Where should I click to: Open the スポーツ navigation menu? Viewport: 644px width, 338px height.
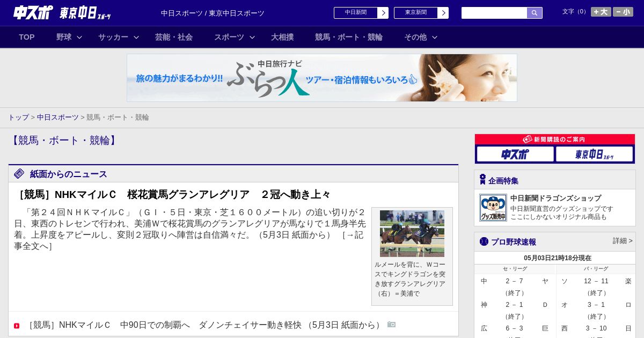(x=229, y=37)
